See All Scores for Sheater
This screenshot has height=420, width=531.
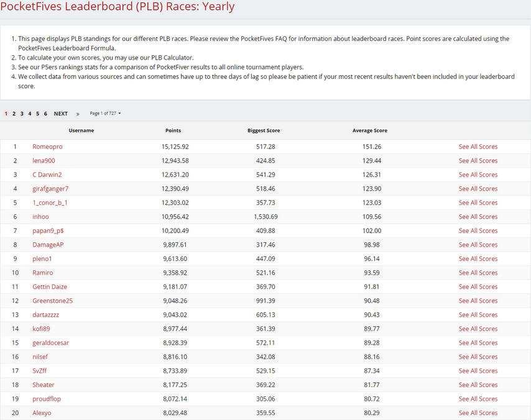click(x=478, y=385)
